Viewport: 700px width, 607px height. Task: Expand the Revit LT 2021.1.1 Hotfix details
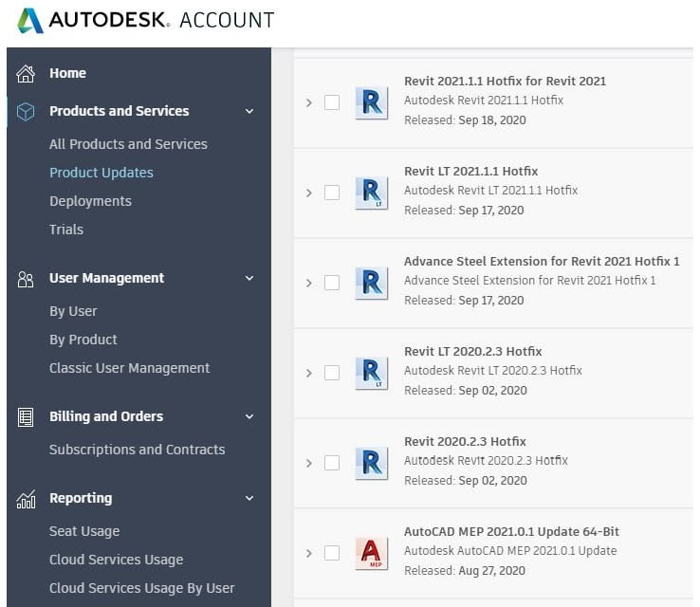pyautogui.click(x=309, y=193)
